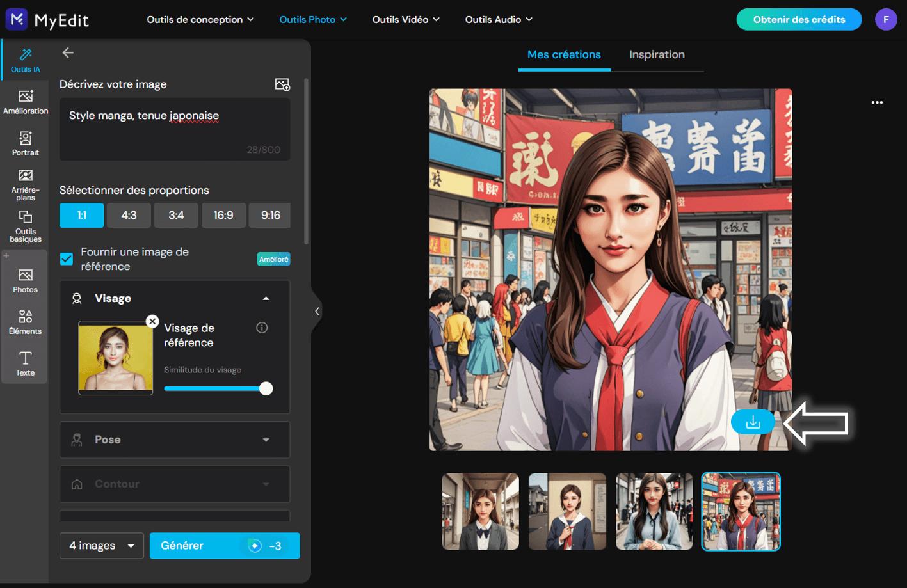This screenshot has height=588, width=907.
Task: Select the 16:9 aspect ratio
Action: 223,215
